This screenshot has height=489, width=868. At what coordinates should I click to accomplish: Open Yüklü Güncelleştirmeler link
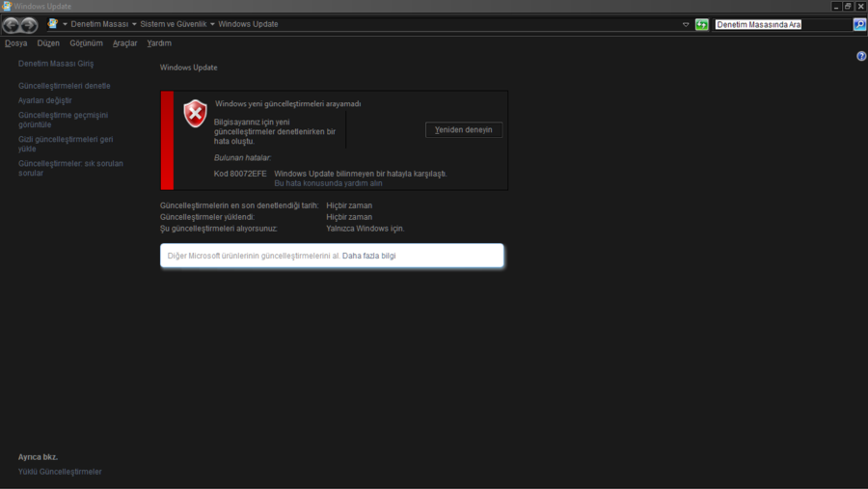point(60,472)
